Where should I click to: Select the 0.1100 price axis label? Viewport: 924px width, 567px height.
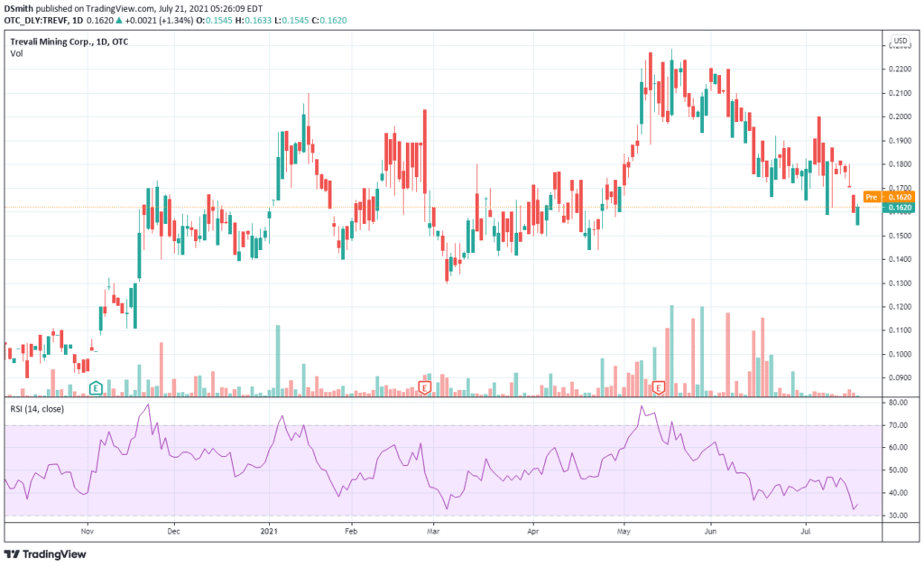(900, 330)
